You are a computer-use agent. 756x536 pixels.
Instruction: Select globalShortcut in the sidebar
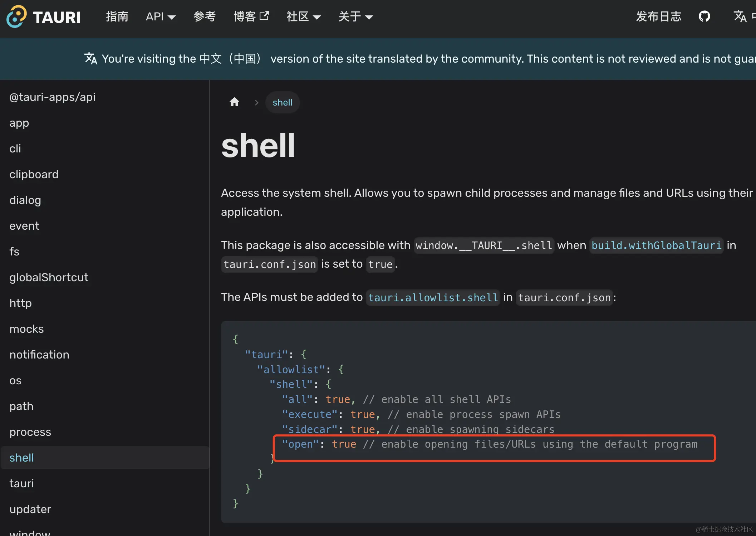(49, 277)
